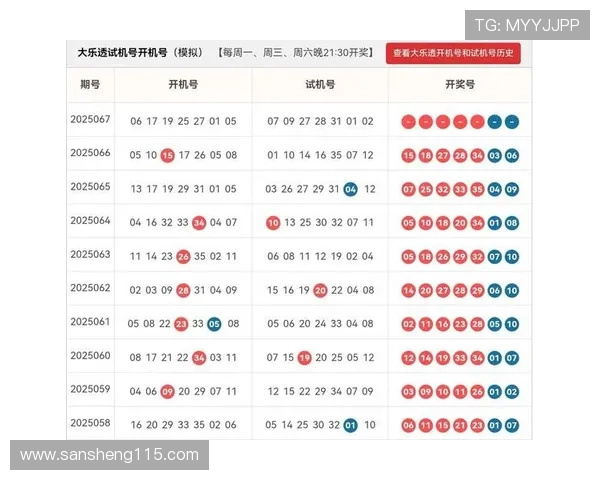600x480 pixels.
Task: Click 试机号 numbers 05 06 20 24 33 04 08
Action: [320, 323]
